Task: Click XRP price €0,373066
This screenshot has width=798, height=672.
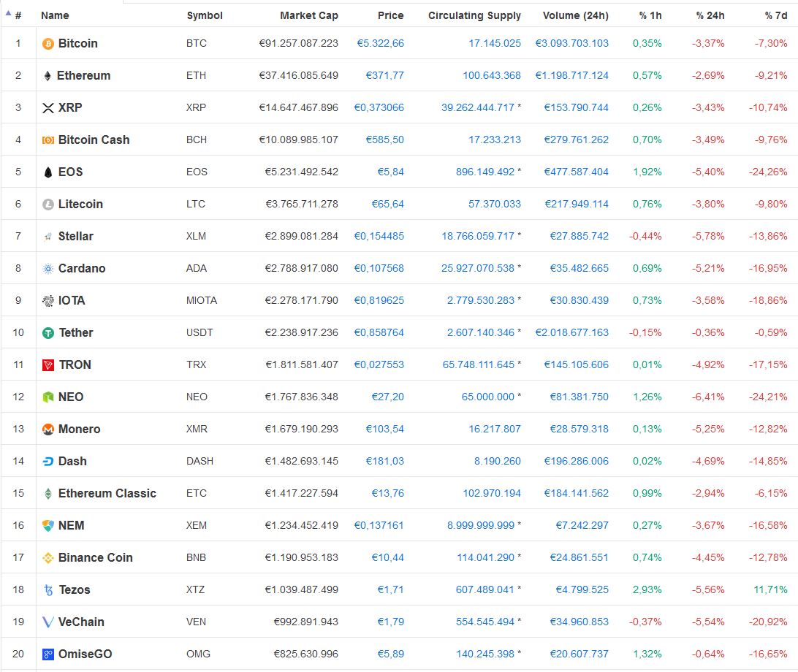Action: click(379, 107)
